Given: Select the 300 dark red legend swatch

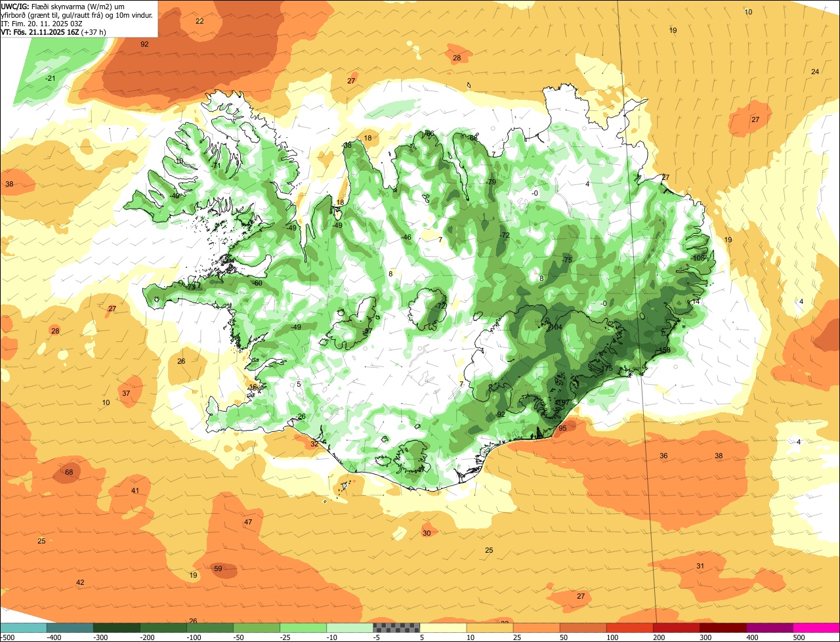Looking at the screenshot, I should (x=723, y=628).
